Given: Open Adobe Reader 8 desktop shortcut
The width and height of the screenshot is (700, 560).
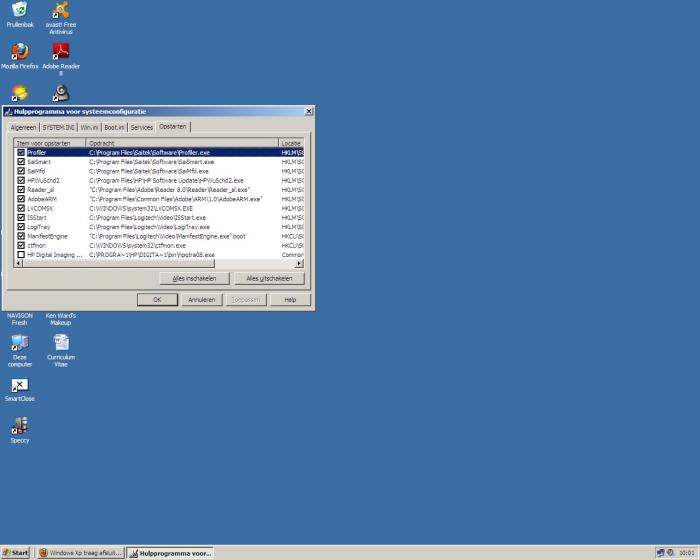Looking at the screenshot, I should (x=61, y=51).
